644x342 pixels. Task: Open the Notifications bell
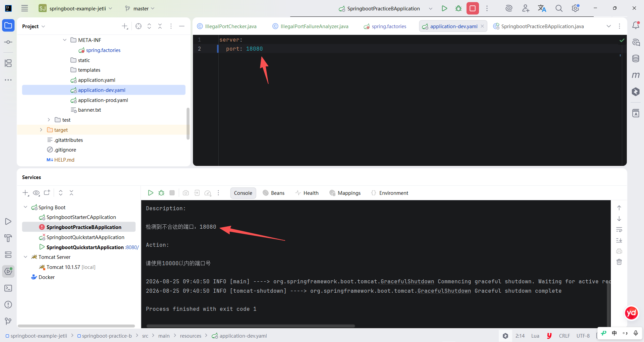point(636,25)
